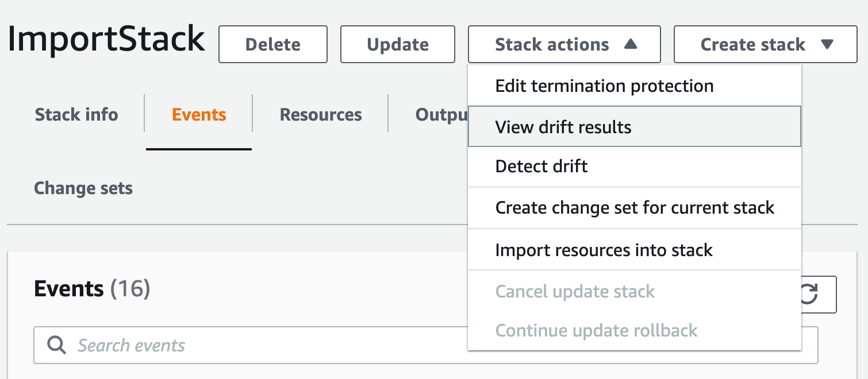Collapse the Stack actions dropdown
This screenshot has width=868, height=379.
(564, 44)
